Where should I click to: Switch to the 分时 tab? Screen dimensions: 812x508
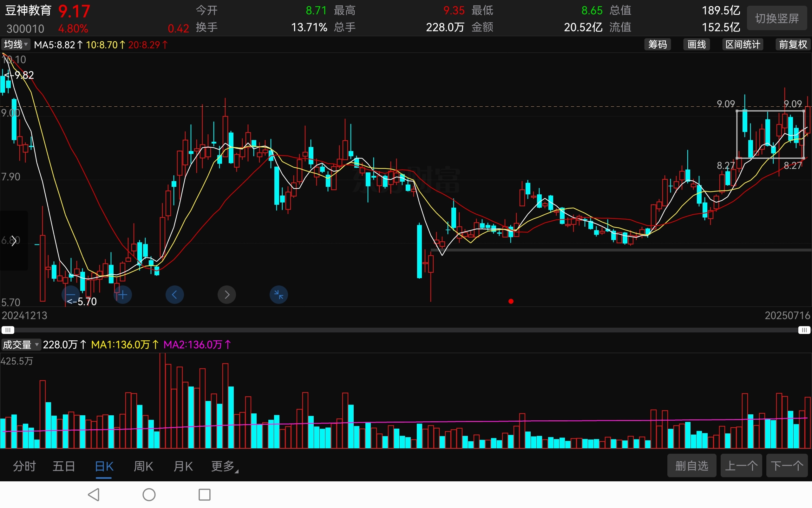coord(24,466)
